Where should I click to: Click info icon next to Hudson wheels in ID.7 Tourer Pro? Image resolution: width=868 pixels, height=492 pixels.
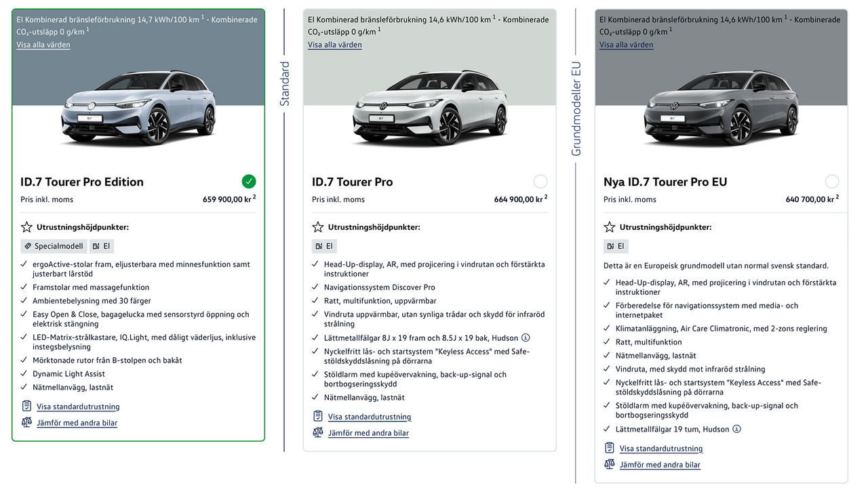pyautogui.click(x=526, y=337)
